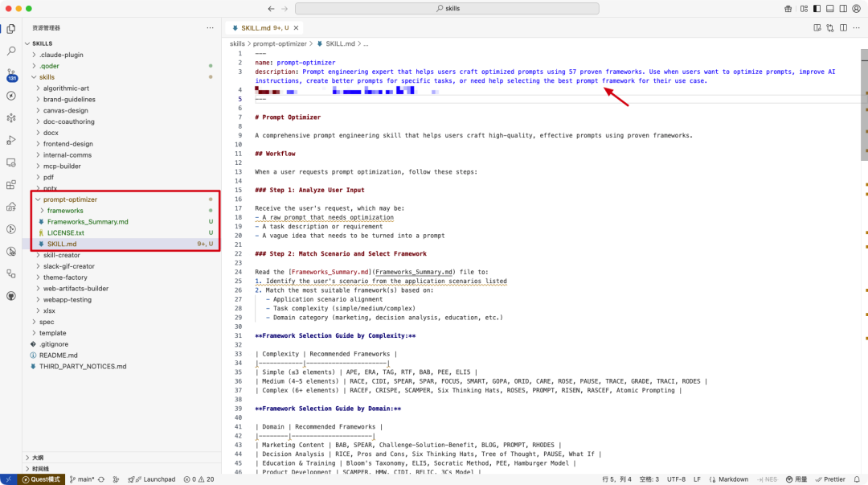868x485 pixels.
Task: Collapse the prompt-optimizer folder
Action: tap(69, 199)
